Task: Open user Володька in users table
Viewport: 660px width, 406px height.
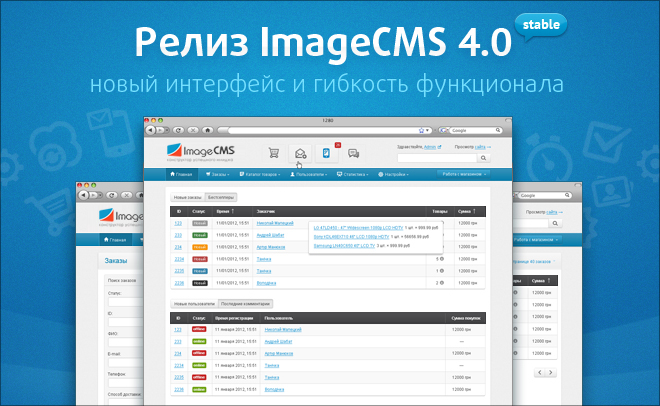Action: tap(274, 390)
